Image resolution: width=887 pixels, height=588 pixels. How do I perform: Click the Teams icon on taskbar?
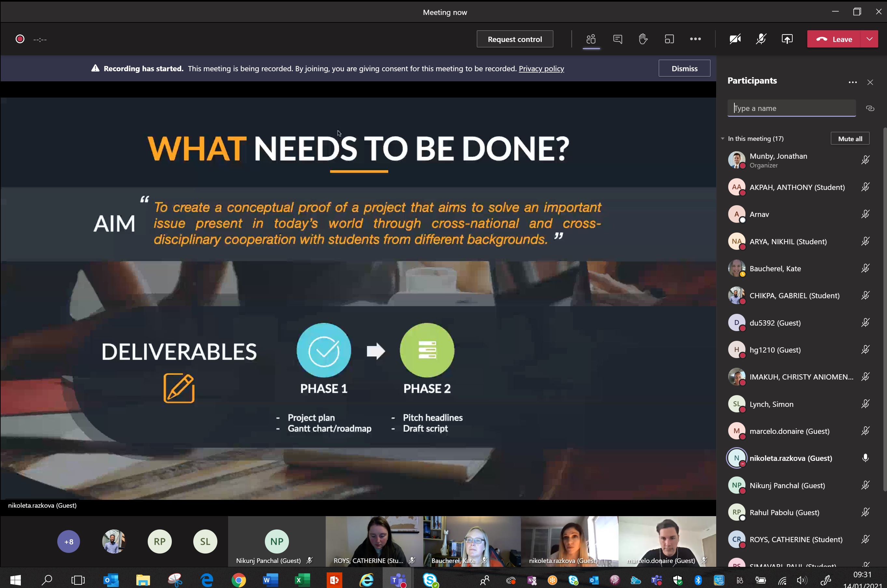click(398, 580)
